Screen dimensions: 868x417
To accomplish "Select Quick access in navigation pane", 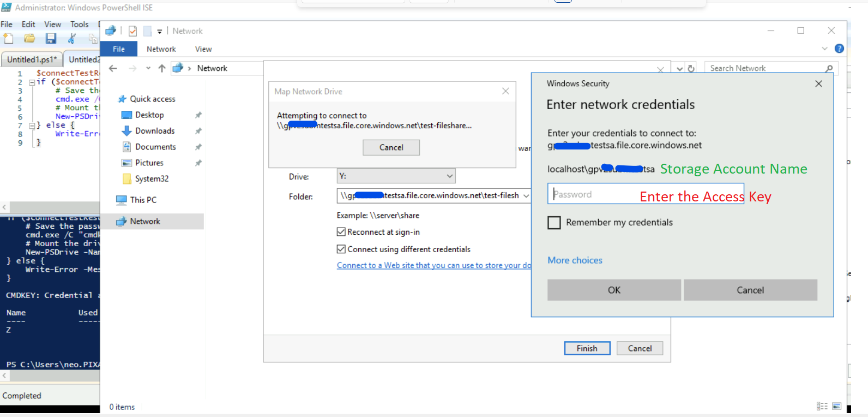I will point(147,99).
